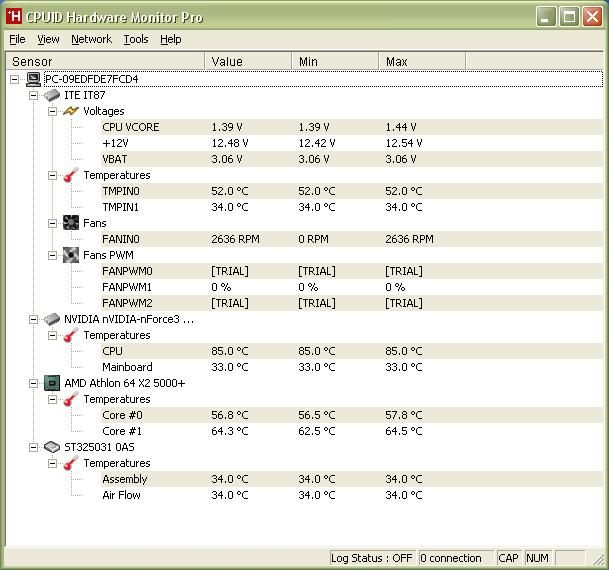Click the ITE IT87 chip icon
The height and width of the screenshot is (570, 609).
pos(52,95)
